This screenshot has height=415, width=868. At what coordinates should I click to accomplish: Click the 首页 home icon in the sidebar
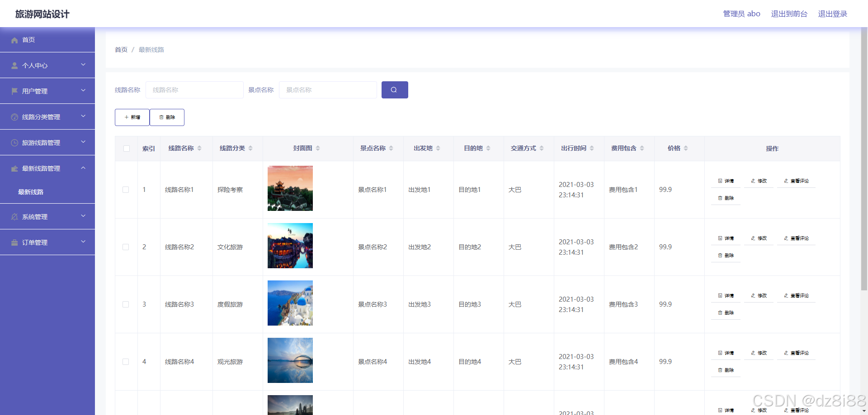15,40
